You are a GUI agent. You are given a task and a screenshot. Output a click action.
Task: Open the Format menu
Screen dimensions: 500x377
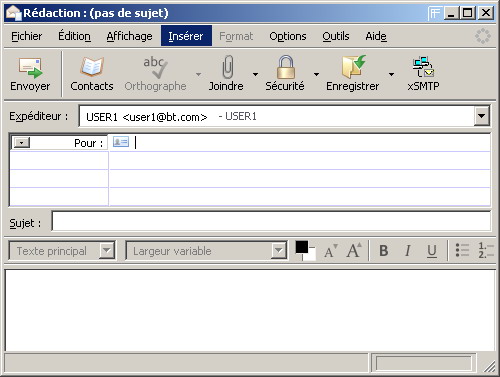pyautogui.click(x=236, y=36)
